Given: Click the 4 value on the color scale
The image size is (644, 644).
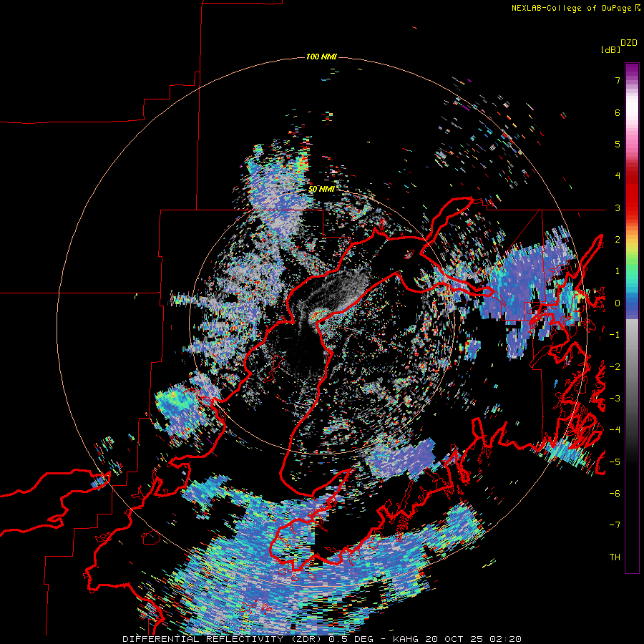Looking at the screenshot, I should click(x=618, y=176).
